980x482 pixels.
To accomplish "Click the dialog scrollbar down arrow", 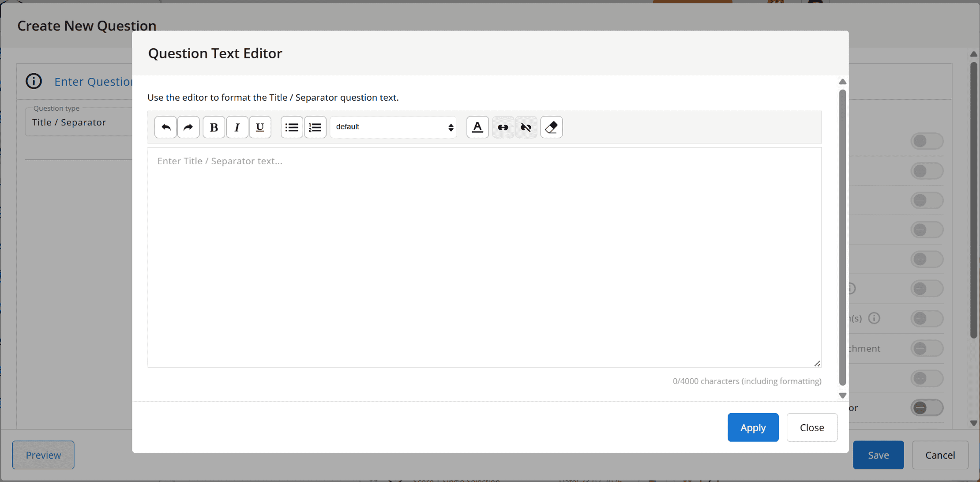I will [x=842, y=395].
